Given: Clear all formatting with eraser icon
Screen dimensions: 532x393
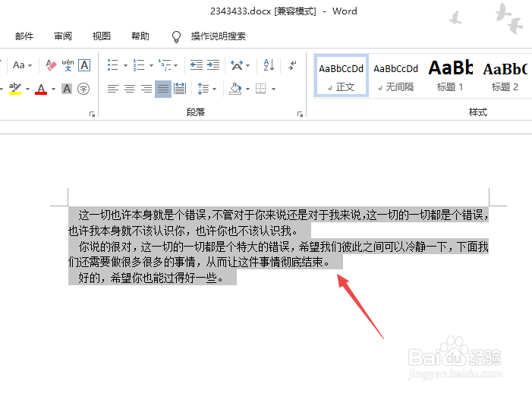Looking at the screenshot, I should pos(51,64).
